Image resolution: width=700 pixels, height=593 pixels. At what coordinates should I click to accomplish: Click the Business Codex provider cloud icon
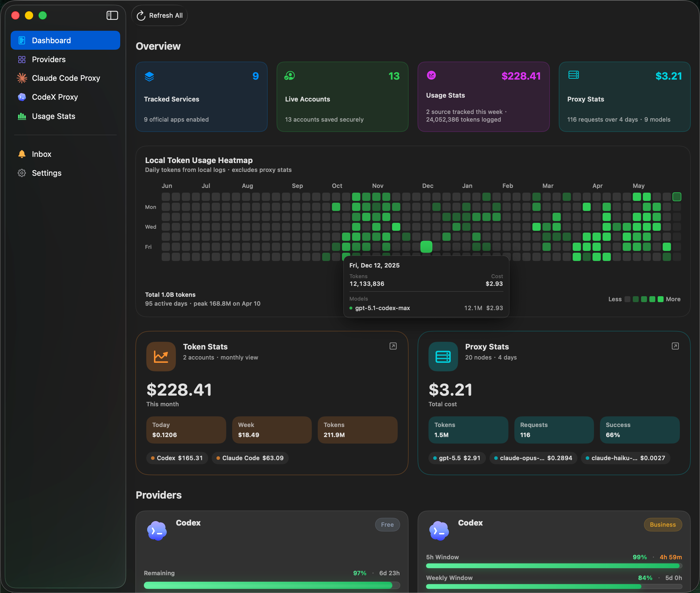tap(439, 531)
